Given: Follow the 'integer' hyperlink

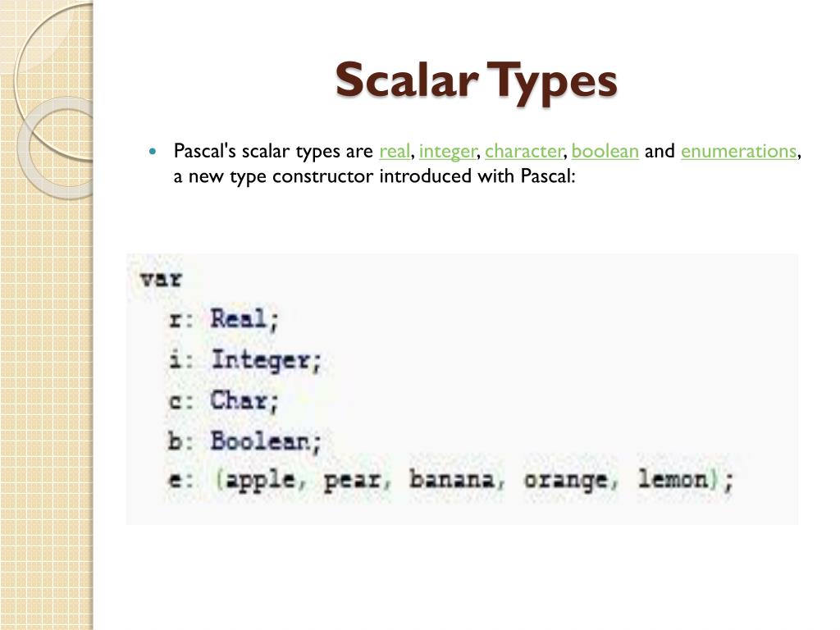Looking at the screenshot, I should click(x=447, y=152).
